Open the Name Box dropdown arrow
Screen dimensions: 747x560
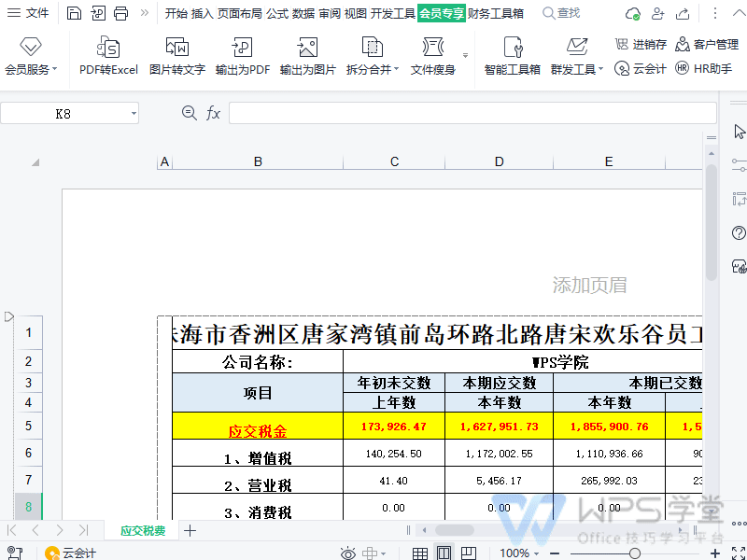134,113
